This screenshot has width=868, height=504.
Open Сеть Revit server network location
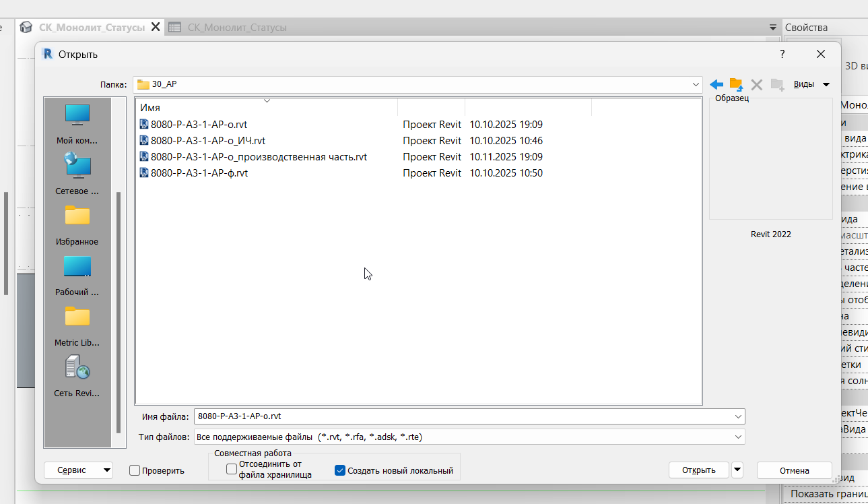click(77, 377)
